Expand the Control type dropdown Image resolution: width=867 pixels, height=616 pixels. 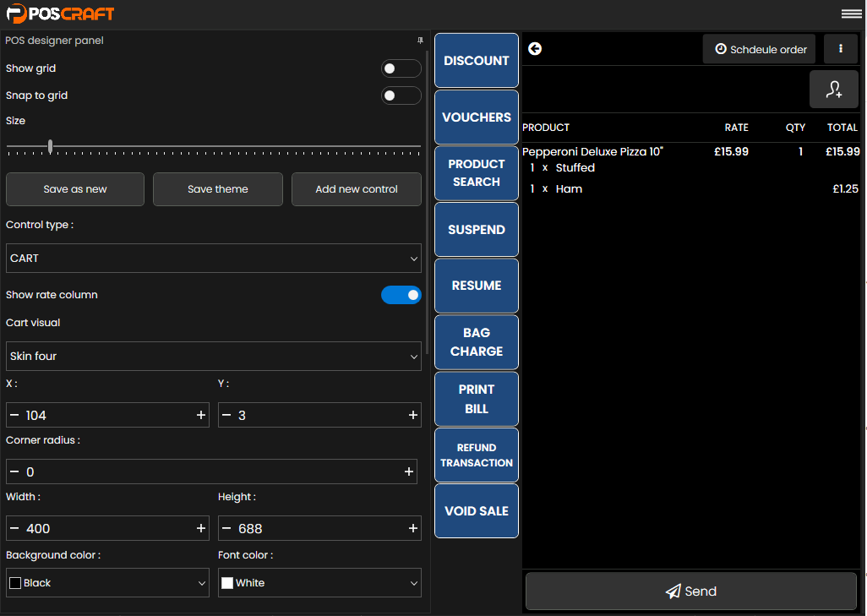pyautogui.click(x=213, y=259)
